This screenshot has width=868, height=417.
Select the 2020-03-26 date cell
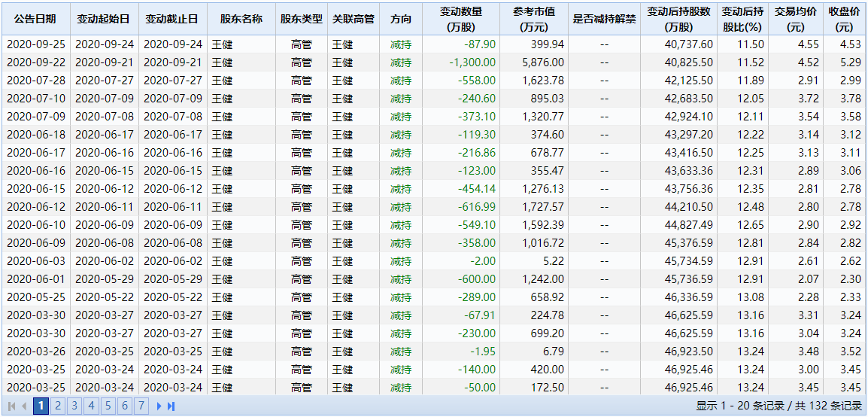click(35, 351)
